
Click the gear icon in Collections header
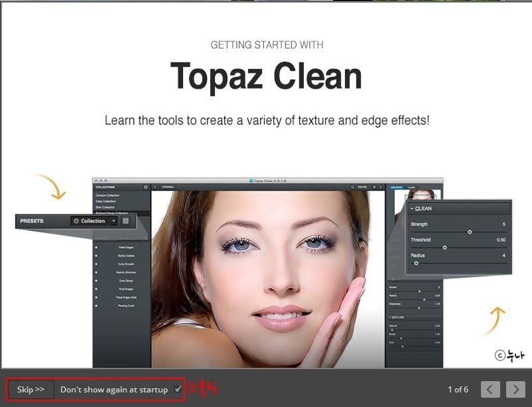coord(146,188)
